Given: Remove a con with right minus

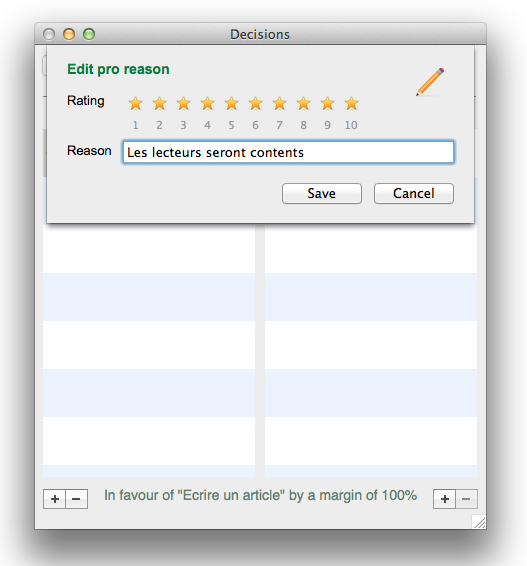Looking at the screenshot, I should [467, 499].
